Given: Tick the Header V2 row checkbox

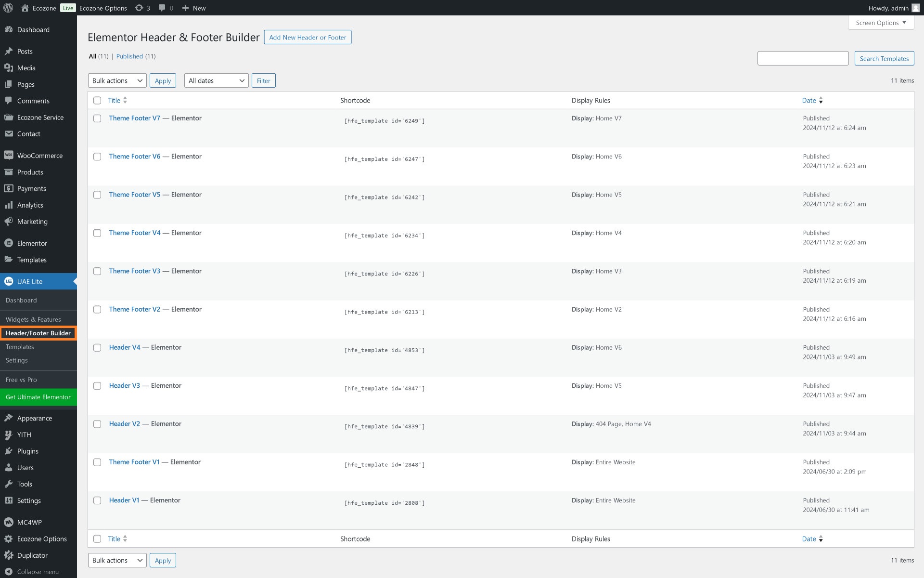Looking at the screenshot, I should coord(97,424).
